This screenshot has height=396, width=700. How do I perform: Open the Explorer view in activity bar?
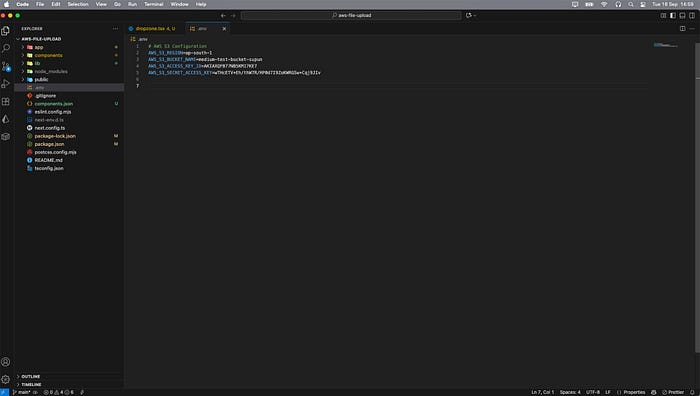point(6,30)
